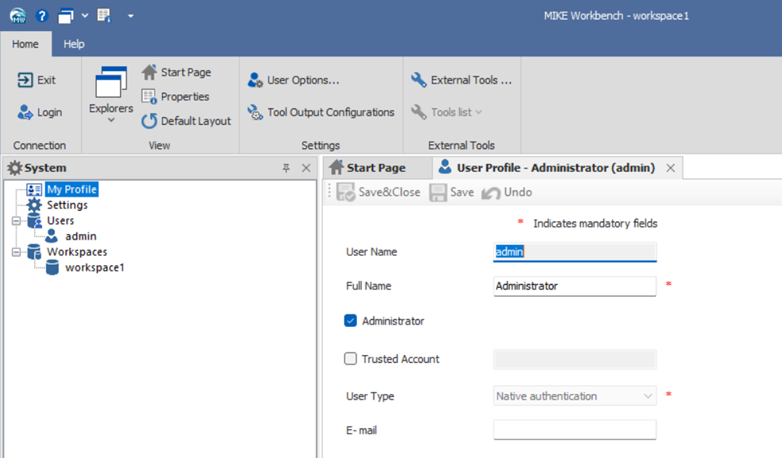This screenshot has height=458, width=782.
Task: Click the Exit button in Connection group
Action: pos(37,80)
